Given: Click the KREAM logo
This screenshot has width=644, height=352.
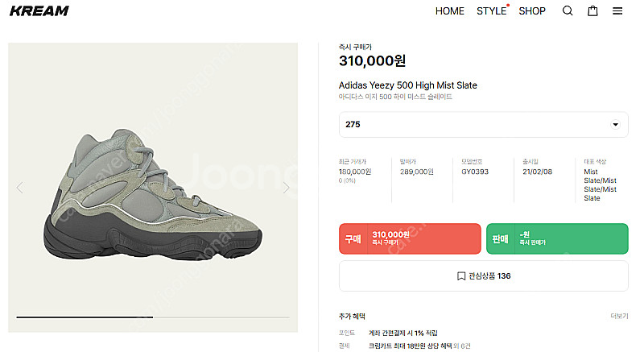Looking at the screenshot, I should 38,11.
